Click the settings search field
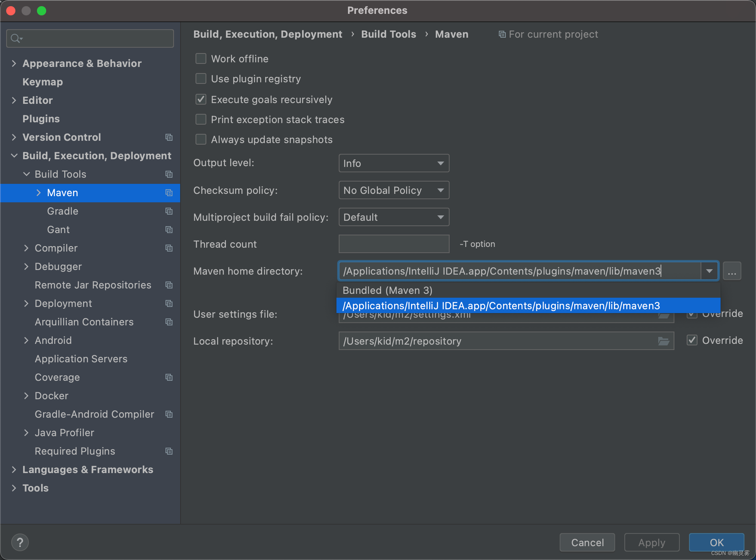Viewport: 756px width, 560px height. (x=90, y=38)
